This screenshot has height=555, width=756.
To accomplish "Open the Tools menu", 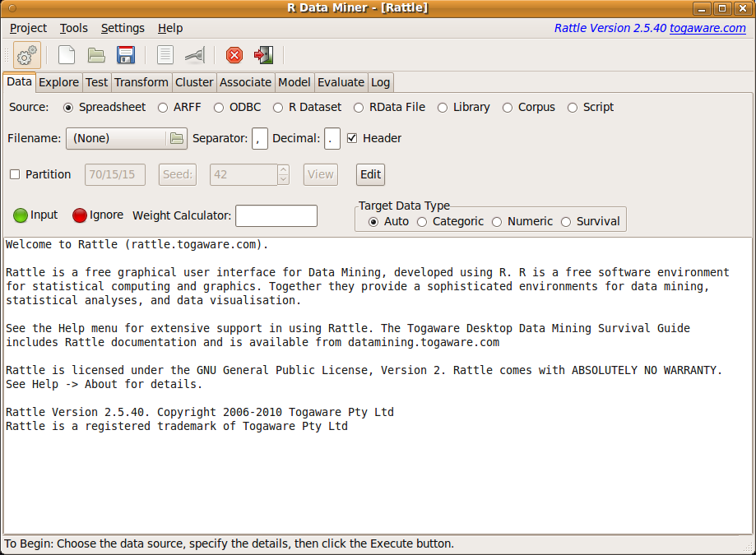I will (74, 29).
